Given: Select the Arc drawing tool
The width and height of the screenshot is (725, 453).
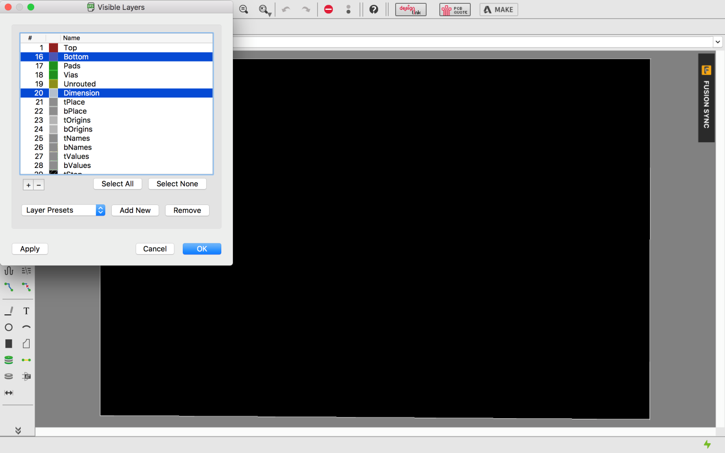Looking at the screenshot, I should (26, 327).
